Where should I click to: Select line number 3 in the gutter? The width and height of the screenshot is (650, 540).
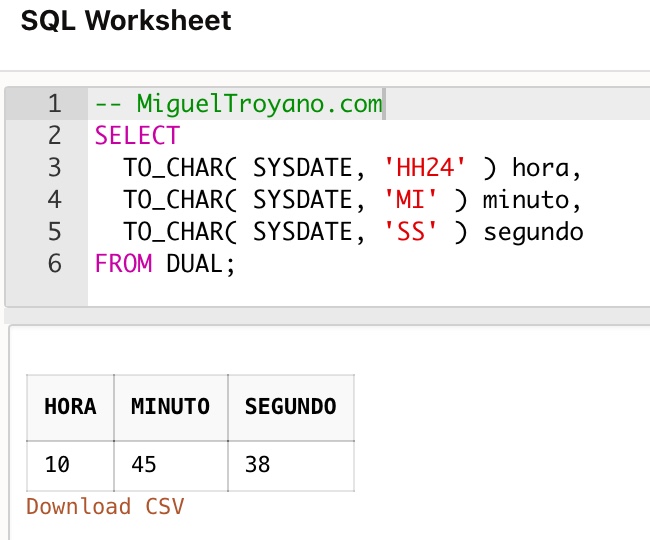[55, 168]
